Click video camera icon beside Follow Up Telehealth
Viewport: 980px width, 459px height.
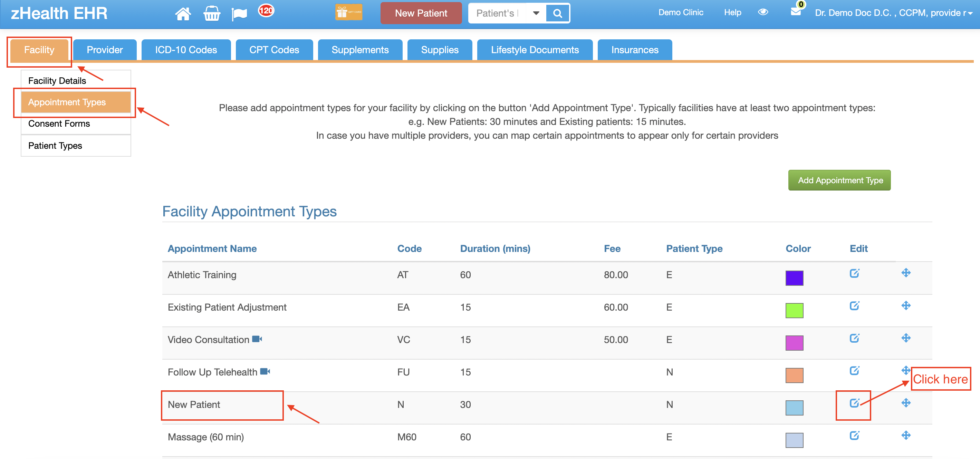[265, 372]
